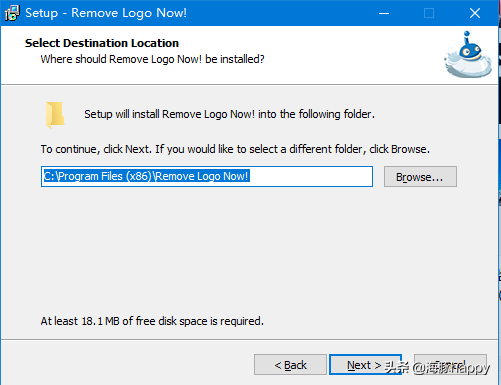This screenshot has width=501, height=385.
Task: Click the Next button to continue
Action: (365, 365)
